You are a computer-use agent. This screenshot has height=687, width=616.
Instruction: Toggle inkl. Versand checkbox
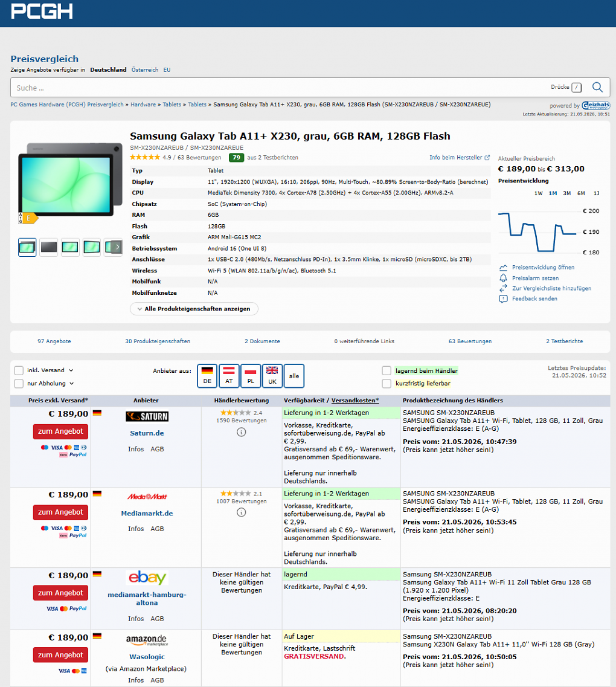click(x=19, y=370)
